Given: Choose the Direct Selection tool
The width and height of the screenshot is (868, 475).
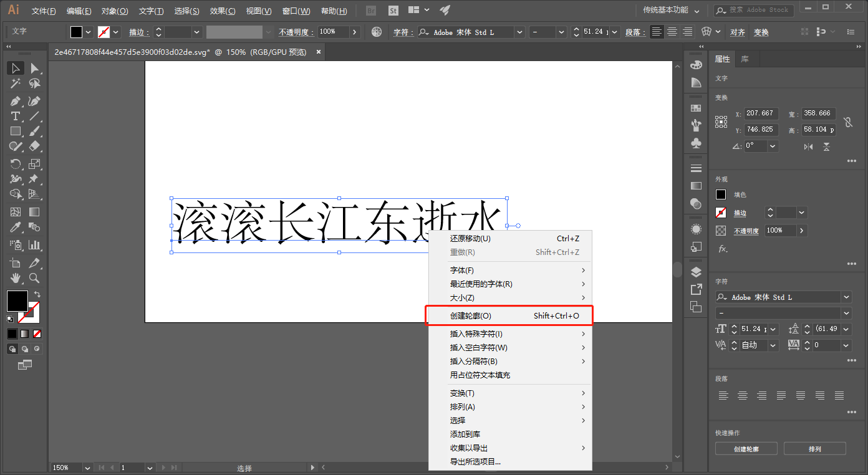Looking at the screenshot, I should tap(35, 68).
